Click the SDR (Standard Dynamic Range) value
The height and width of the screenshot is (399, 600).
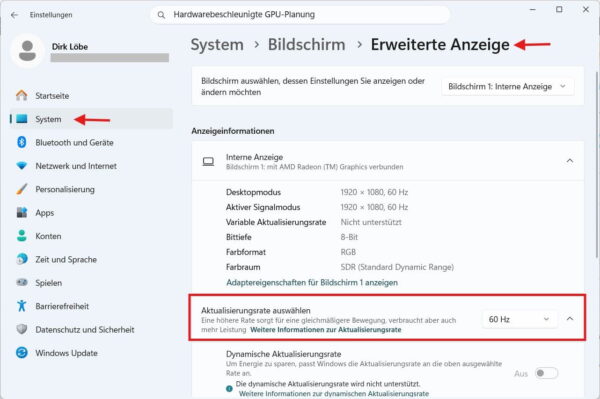pyautogui.click(x=397, y=267)
